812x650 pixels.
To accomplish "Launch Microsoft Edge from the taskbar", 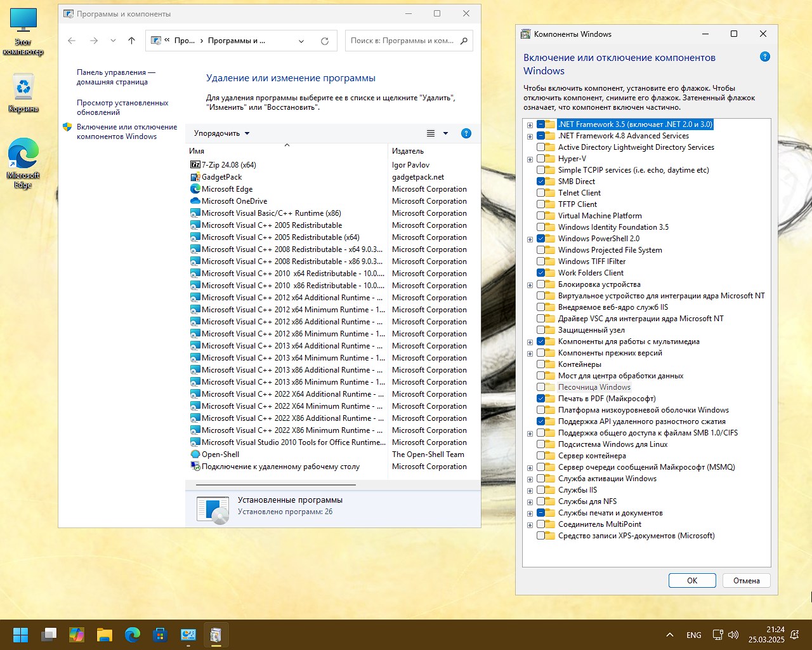I will [x=133, y=635].
